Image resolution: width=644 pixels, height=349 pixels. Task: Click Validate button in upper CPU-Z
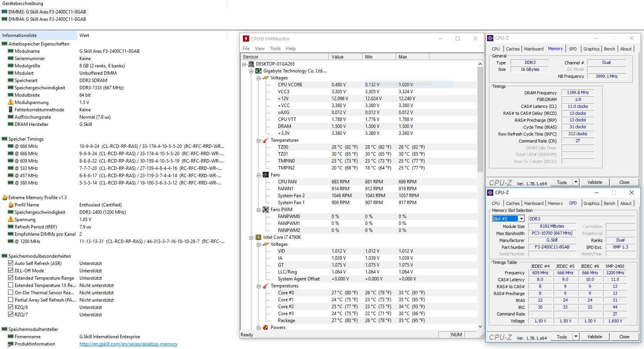[595, 182]
